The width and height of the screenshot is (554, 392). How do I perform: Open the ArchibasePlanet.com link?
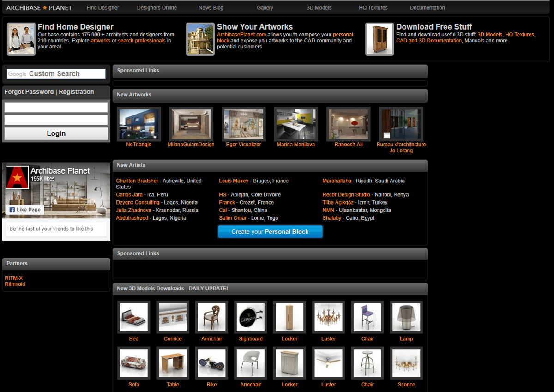[x=241, y=35]
